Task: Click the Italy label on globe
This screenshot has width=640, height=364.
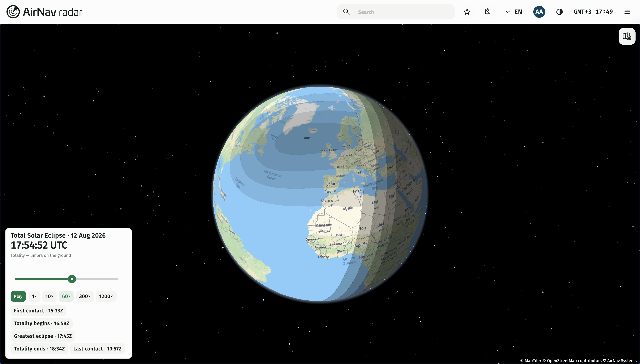Action: pyautogui.click(x=358, y=172)
